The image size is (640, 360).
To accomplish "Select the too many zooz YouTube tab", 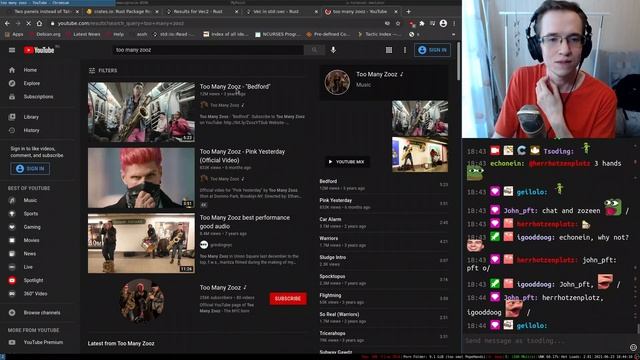I will pos(361,12).
